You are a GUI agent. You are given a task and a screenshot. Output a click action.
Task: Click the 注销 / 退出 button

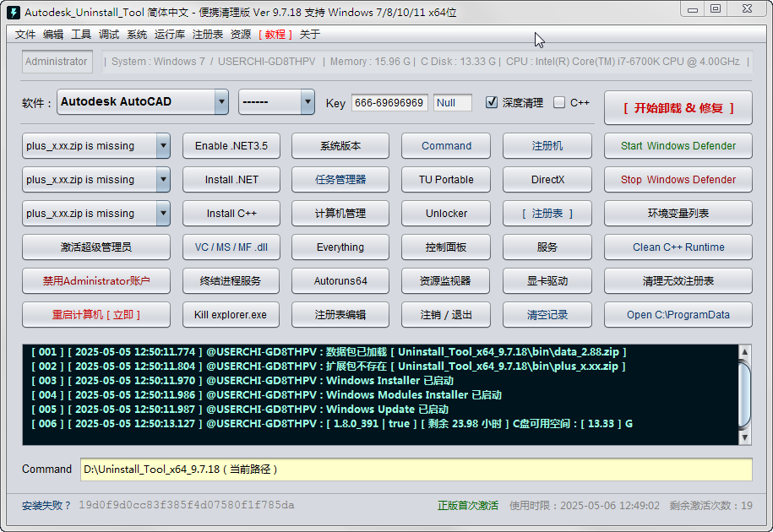(x=446, y=314)
